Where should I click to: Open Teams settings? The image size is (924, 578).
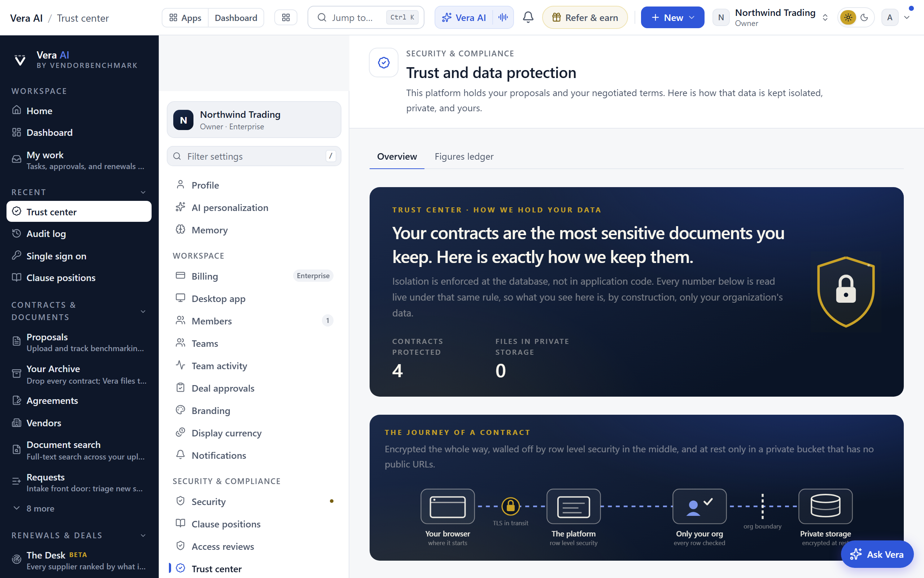click(x=254, y=343)
